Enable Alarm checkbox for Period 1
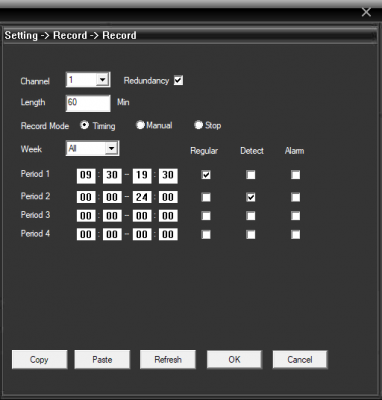Image resolution: width=382 pixels, height=400 pixels. 295,175
